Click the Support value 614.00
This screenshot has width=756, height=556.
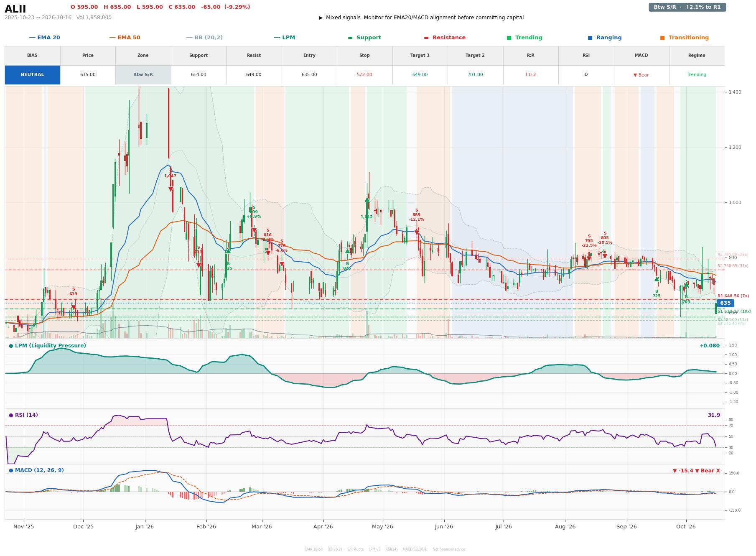198,75
